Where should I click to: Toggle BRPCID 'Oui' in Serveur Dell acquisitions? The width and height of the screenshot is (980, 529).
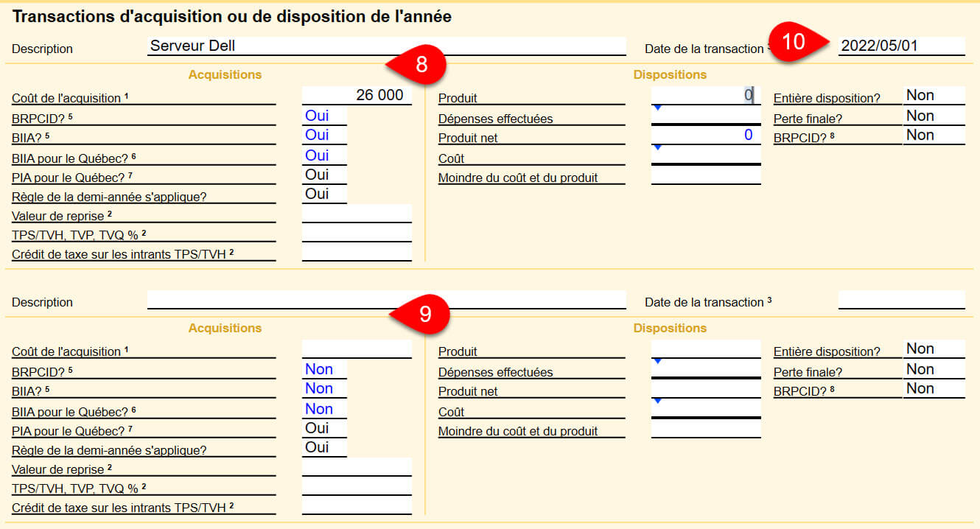coord(324,116)
